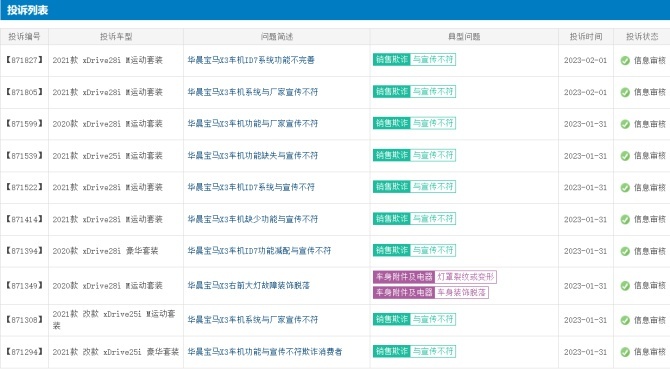Select complaint number 【871414】
The width and height of the screenshot is (670, 370).
coord(24,219)
